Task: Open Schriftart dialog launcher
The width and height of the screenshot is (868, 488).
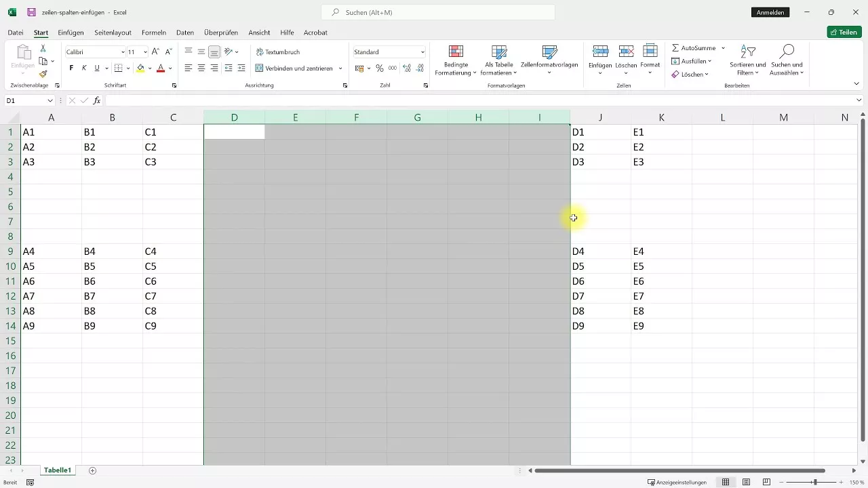Action: (x=174, y=85)
